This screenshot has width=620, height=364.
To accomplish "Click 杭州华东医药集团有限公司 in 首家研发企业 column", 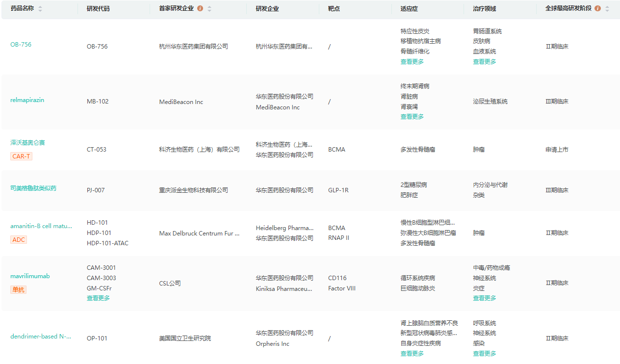I will (x=194, y=47).
